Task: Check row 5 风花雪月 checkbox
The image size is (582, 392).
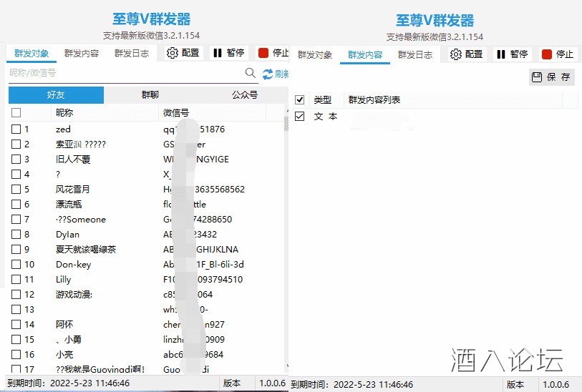Action: [16, 189]
